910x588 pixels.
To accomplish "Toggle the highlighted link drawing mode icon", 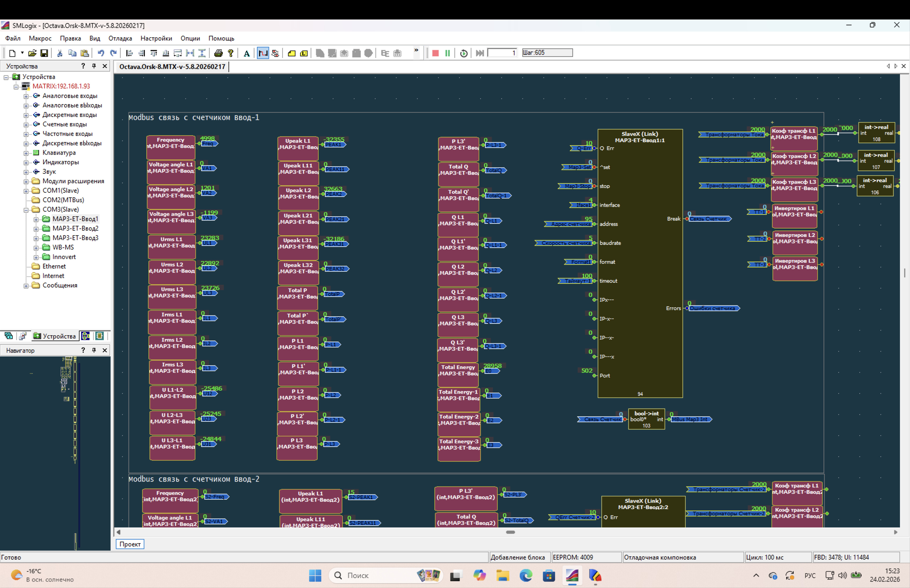I will click(x=263, y=53).
